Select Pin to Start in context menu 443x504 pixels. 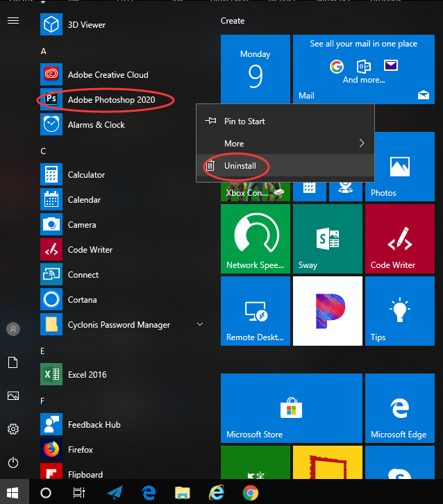[x=285, y=121]
